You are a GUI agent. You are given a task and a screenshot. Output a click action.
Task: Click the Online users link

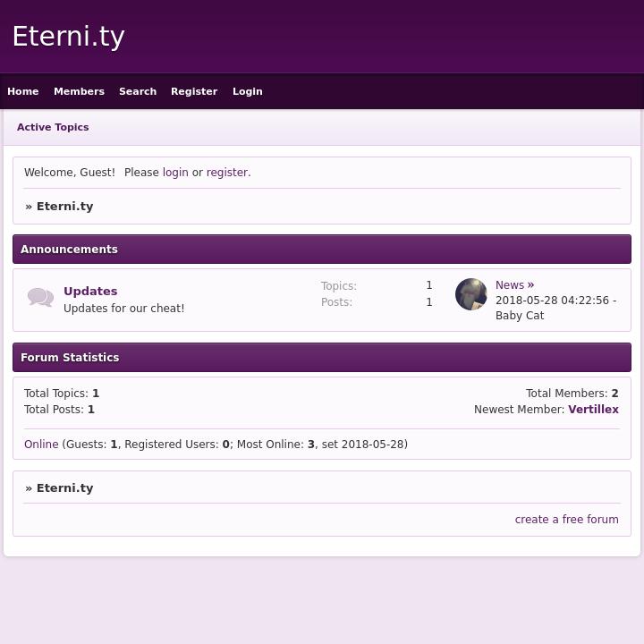click(x=41, y=445)
